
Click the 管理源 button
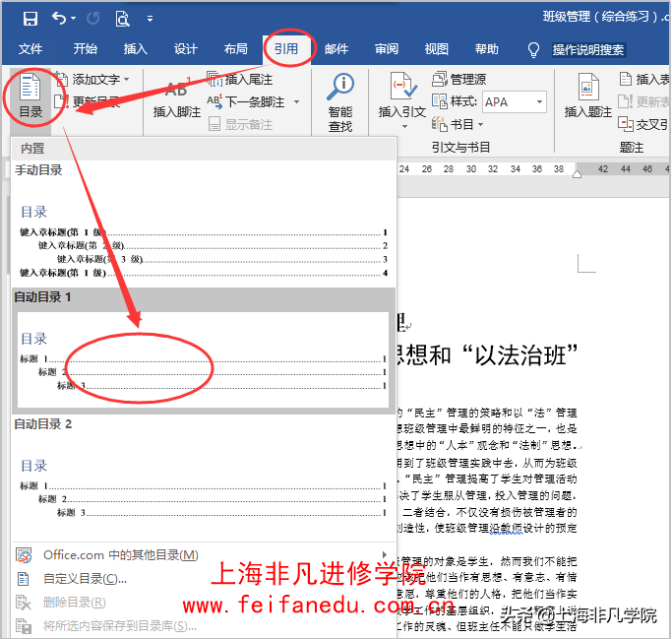459,80
